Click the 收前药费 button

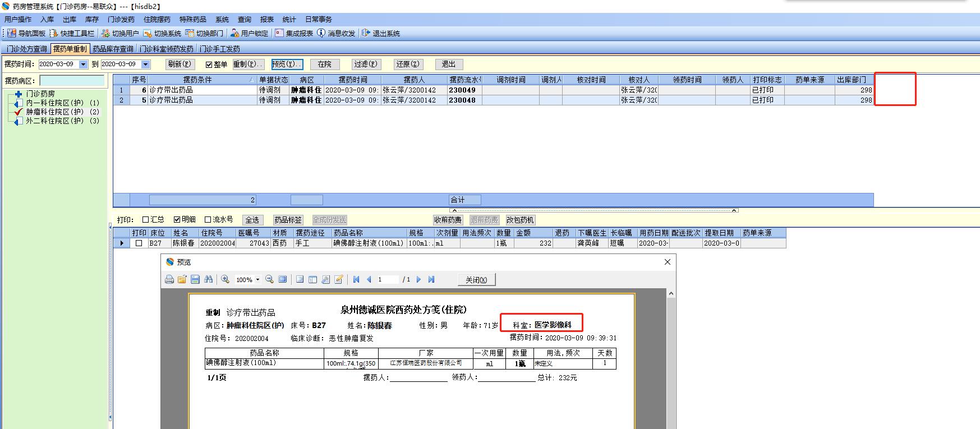[x=448, y=220]
